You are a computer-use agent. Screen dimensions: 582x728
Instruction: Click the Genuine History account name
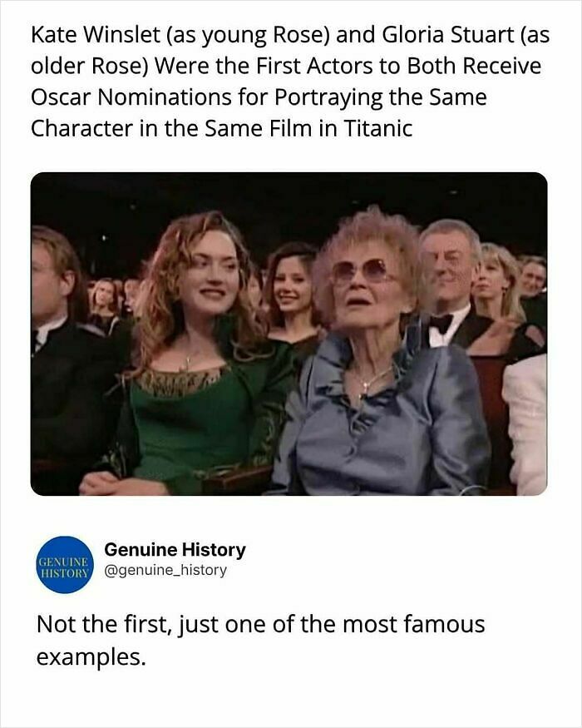[x=175, y=549]
